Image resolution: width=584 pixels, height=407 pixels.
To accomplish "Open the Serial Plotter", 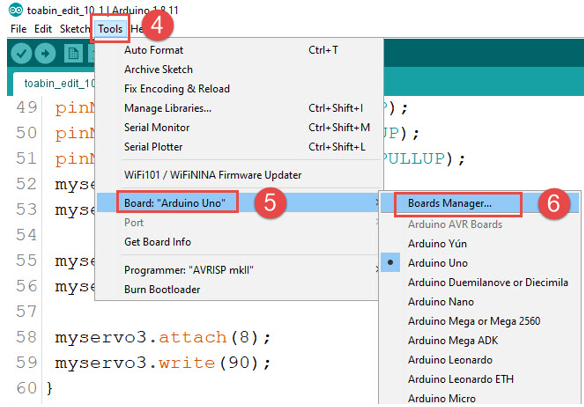I will [238, 147].
